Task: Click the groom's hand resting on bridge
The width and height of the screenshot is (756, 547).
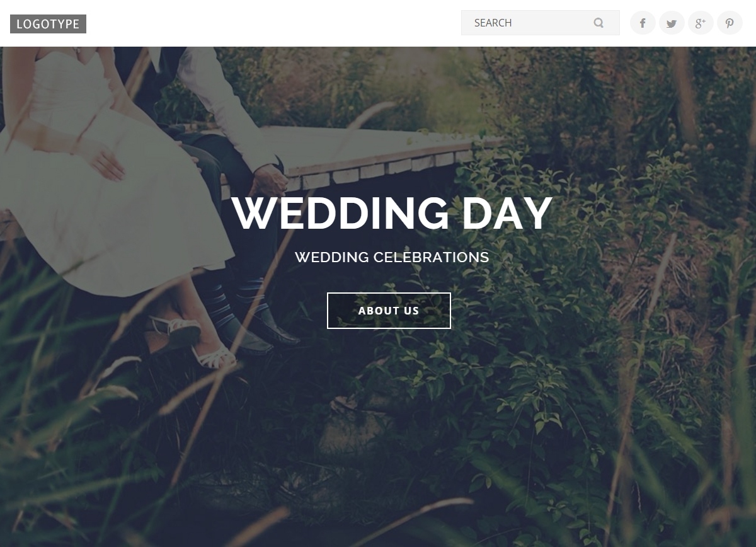Action: point(268,180)
